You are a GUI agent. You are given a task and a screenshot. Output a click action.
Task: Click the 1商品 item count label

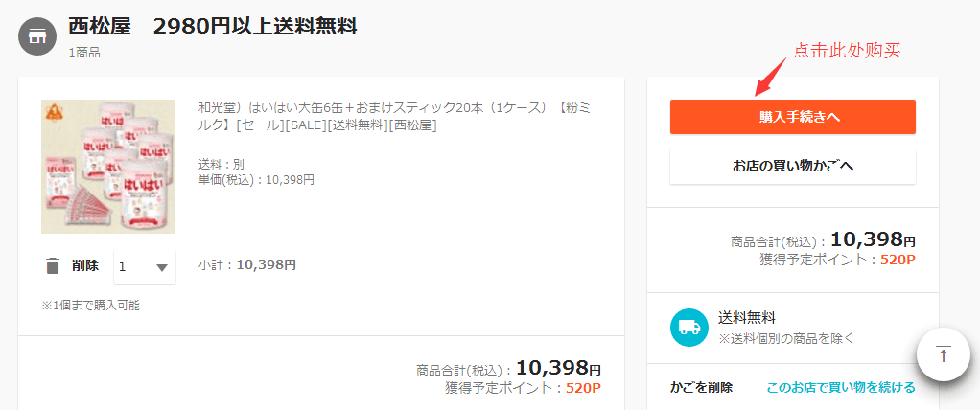point(84,53)
